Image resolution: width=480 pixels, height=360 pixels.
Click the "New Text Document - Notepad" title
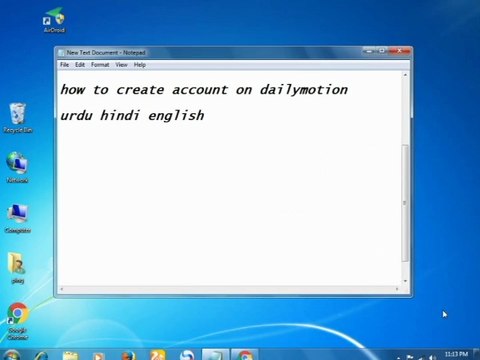(x=106, y=53)
